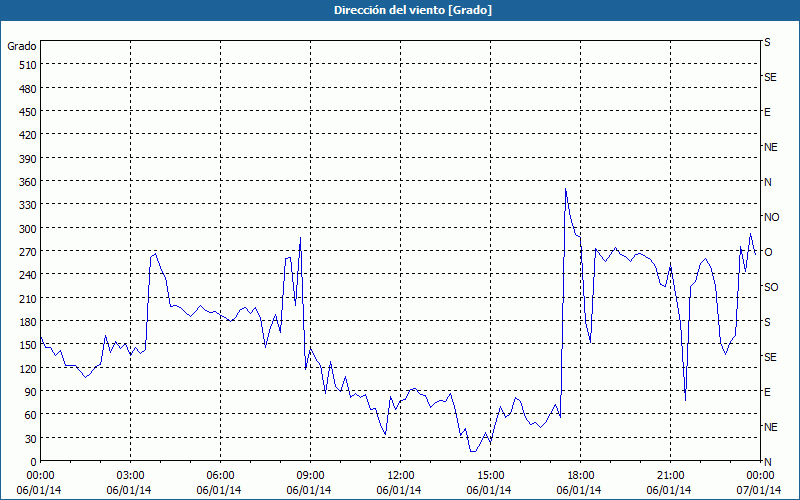Select the 30 degree axis label

coord(31,439)
